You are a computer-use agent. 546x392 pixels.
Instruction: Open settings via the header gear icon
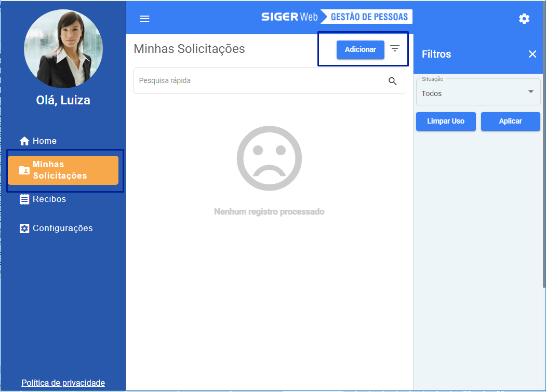click(524, 19)
